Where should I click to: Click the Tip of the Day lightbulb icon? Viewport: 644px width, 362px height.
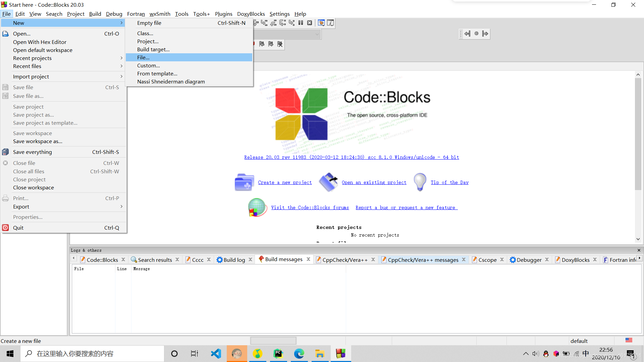tap(420, 182)
